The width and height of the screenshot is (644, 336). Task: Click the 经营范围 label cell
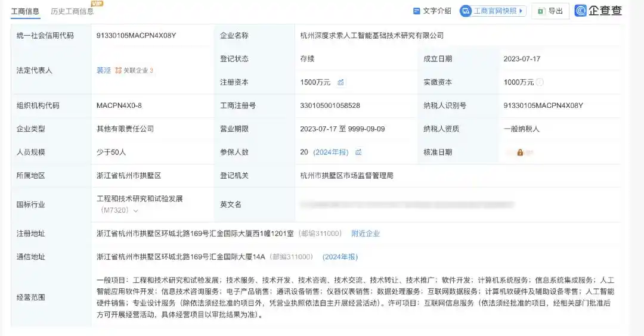click(x=51, y=297)
